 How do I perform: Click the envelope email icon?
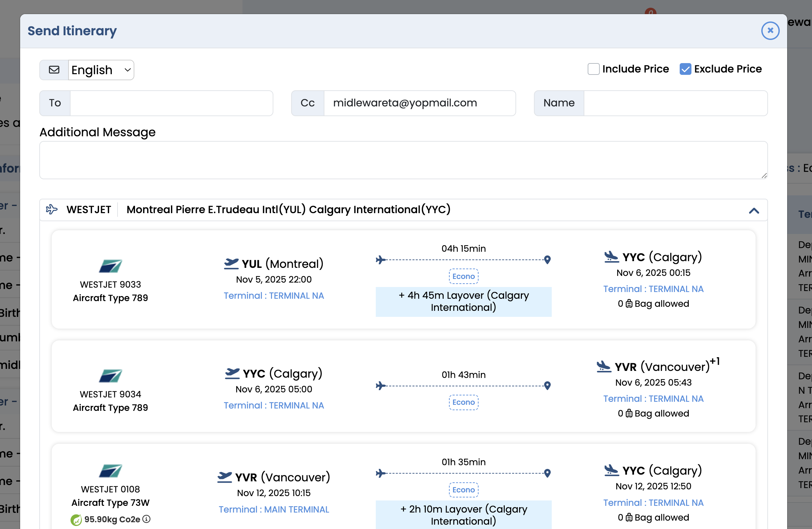point(54,70)
